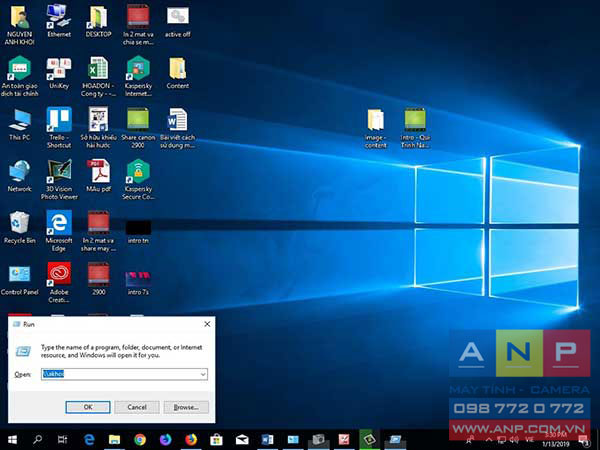Close the Run dialog window

[207, 324]
